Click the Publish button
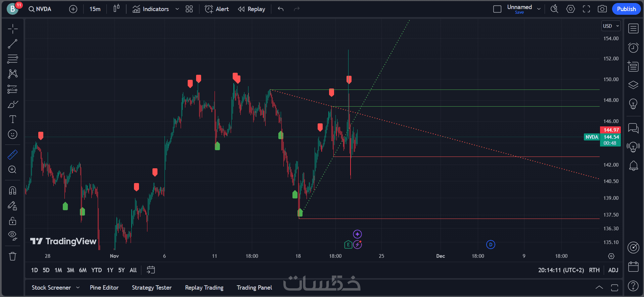Viewport: 644px width, 297px height. [x=626, y=9]
